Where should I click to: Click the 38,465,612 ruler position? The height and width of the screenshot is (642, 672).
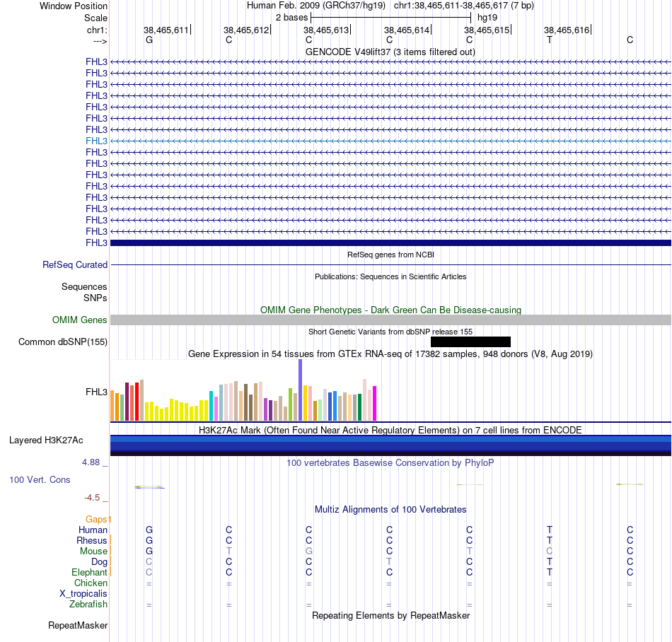tap(246, 30)
